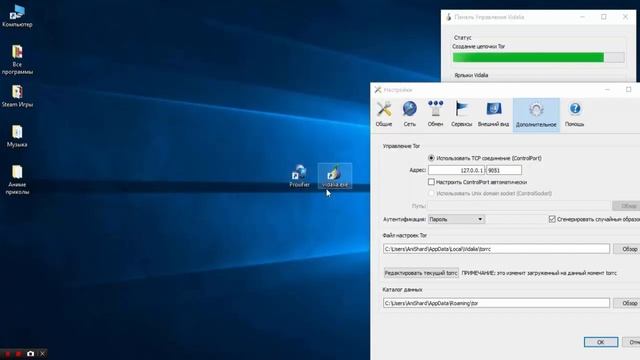Maximize the Vidalia control panel window
This screenshot has width=640, height=360.
pyautogui.click(x=604, y=17)
